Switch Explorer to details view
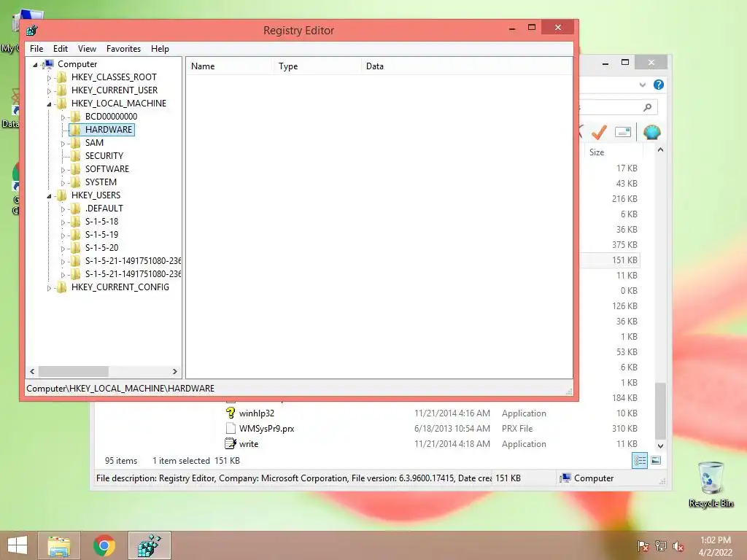The height and width of the screenshot is (560, 747). 640,461
